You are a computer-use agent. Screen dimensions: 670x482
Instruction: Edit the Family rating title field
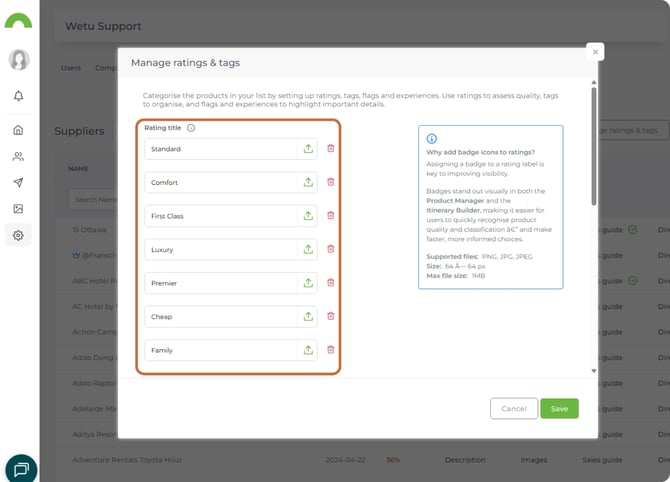pos(221,350)
